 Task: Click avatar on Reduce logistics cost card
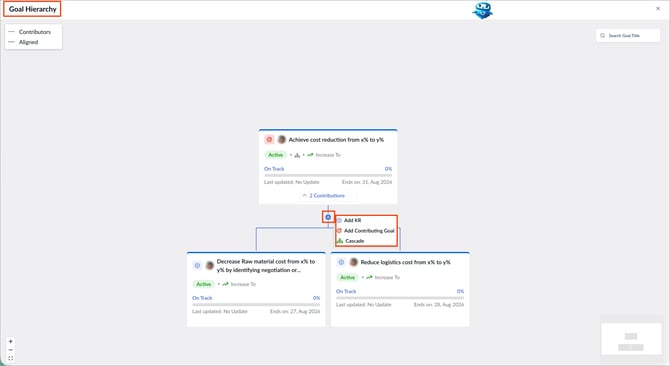coord(353,262)
